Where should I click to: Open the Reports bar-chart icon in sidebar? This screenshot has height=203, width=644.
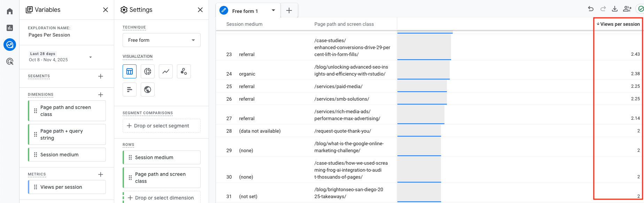click(x=10, y=28)
